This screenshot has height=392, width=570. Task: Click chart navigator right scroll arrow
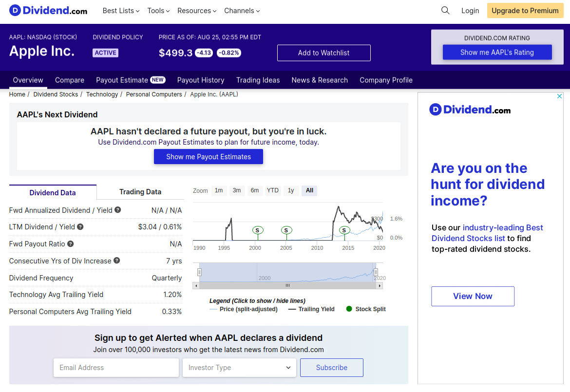(380, 285)
